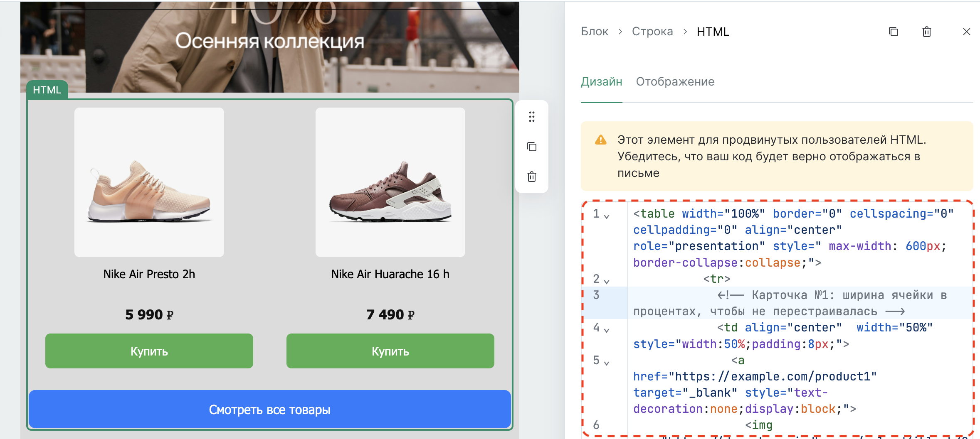Open the Дизайн tab

click(x=602, y=81)
